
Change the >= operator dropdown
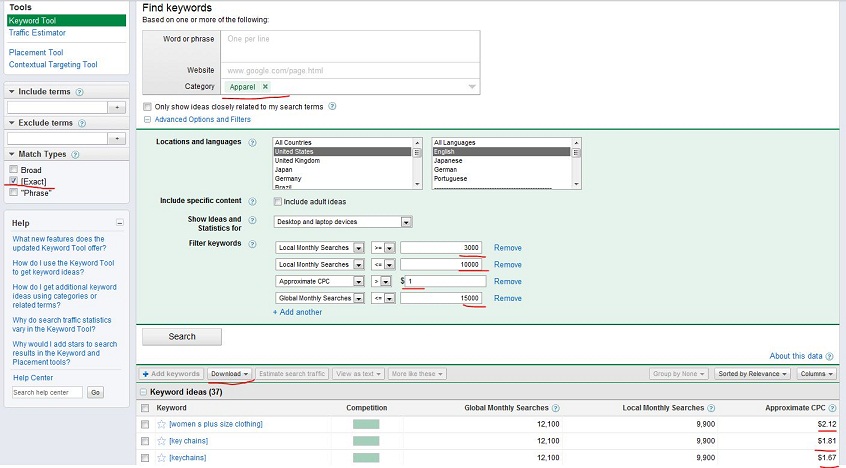[383, 248]
